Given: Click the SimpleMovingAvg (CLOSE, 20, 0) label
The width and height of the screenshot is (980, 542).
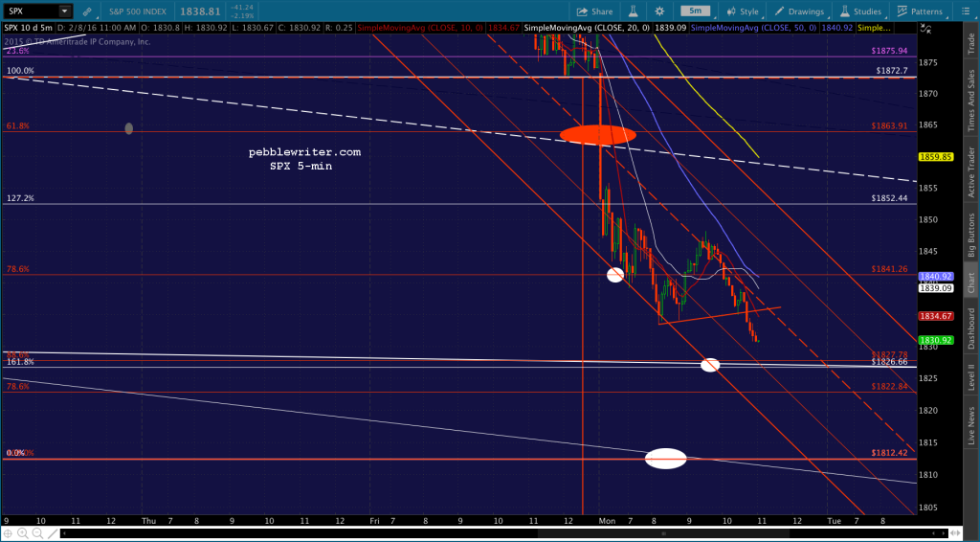Looking at the screenshot, I should click(588, 28).
